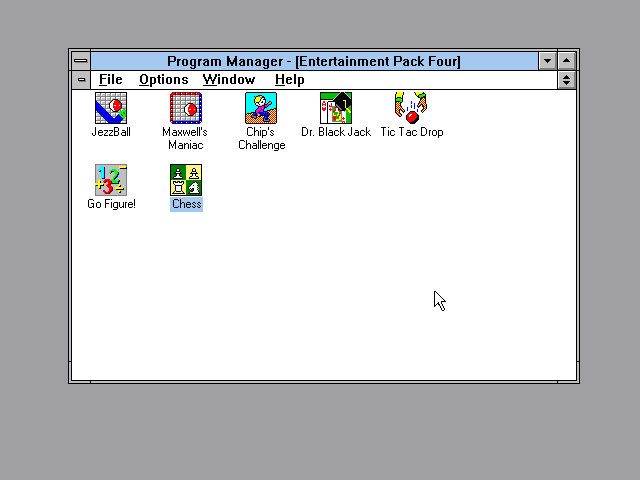Click the Program Manager title bar
This screenshot has height=480, width=640.
pos(314,61)
